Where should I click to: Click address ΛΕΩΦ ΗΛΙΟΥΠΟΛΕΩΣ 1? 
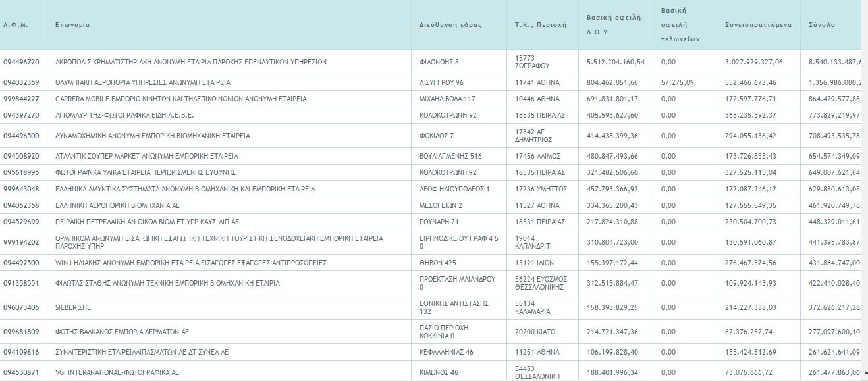pyautogui.click(x=454, y=189)
